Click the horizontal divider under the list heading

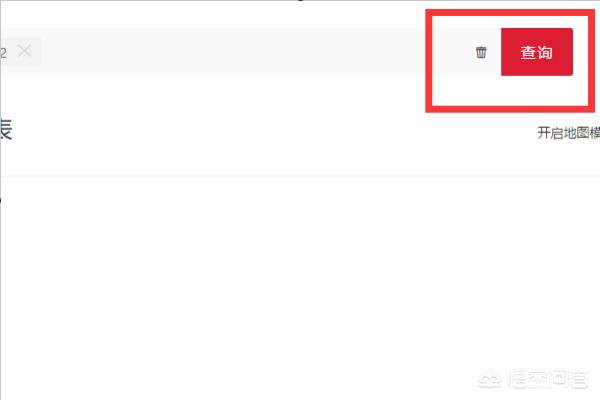coord(300,176)
